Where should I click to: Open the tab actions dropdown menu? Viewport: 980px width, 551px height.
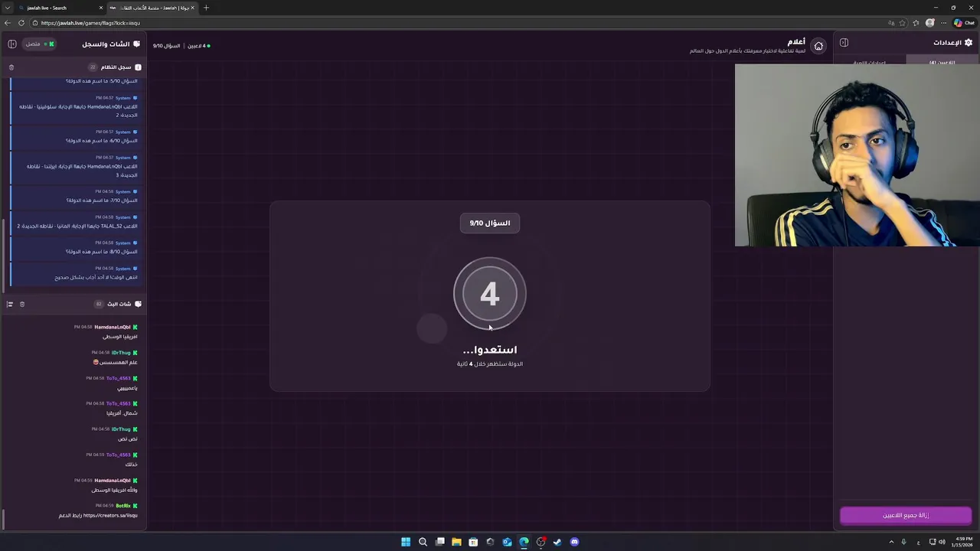click(8, 8)
